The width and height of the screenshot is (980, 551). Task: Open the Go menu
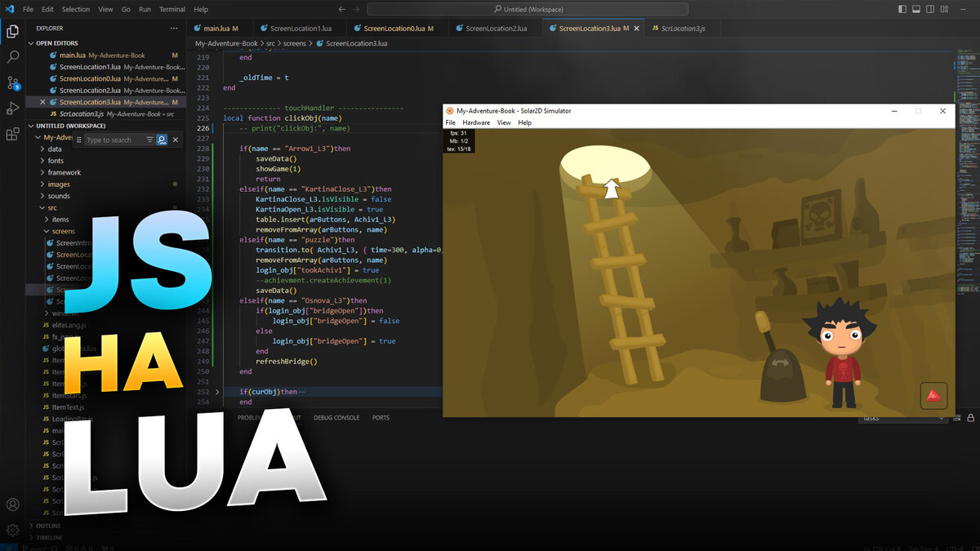pos(126,9)
